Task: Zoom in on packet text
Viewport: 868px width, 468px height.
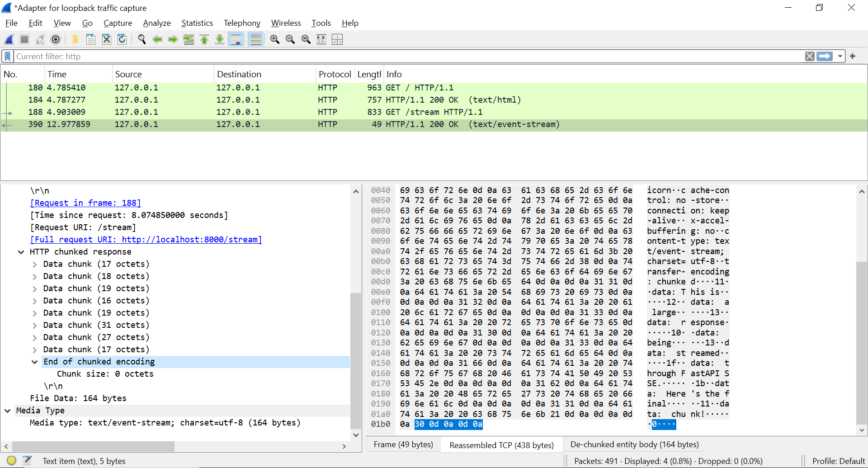Action: pos(275,40)
